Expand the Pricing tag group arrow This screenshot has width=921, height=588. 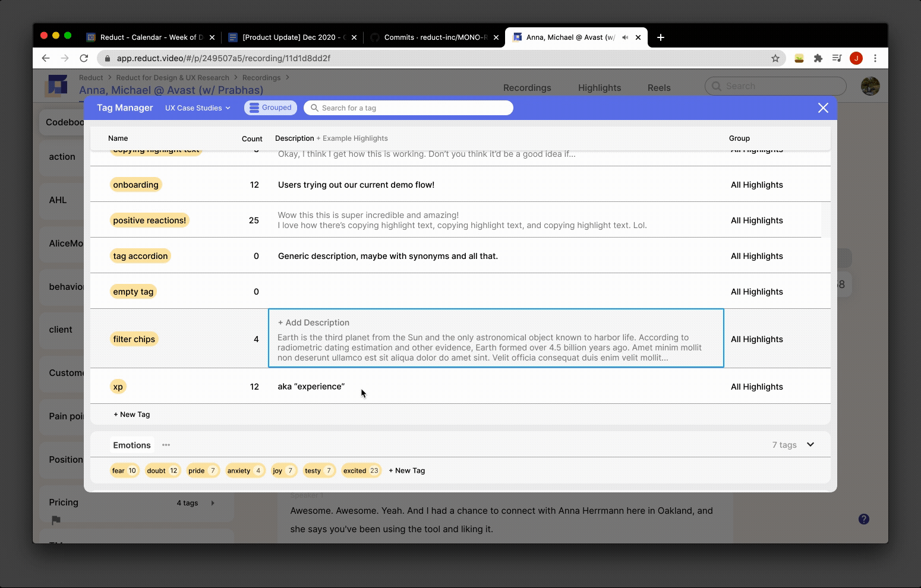pyautogui.click(x=213, y=503)
